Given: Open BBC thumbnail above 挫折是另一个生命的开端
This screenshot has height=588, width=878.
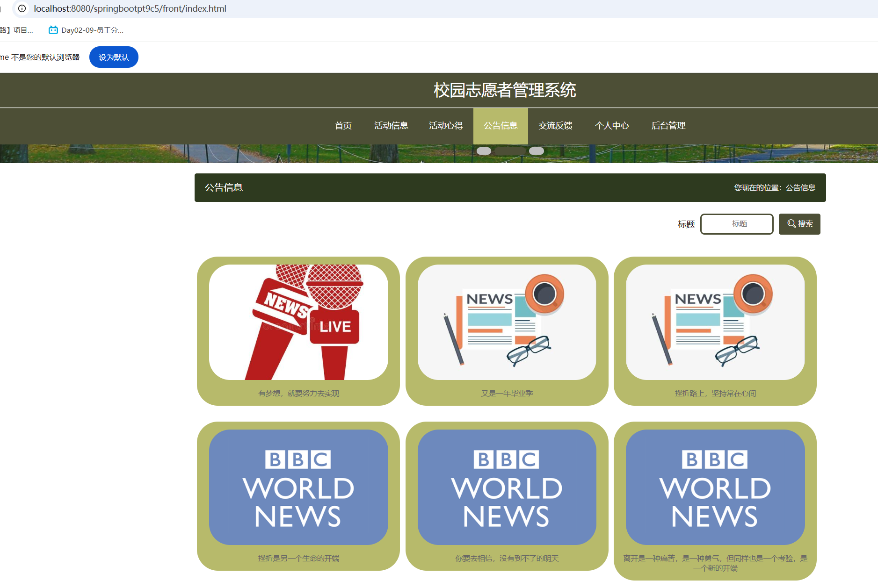Looking at the screenshot, I should click(x=298, y=487).
